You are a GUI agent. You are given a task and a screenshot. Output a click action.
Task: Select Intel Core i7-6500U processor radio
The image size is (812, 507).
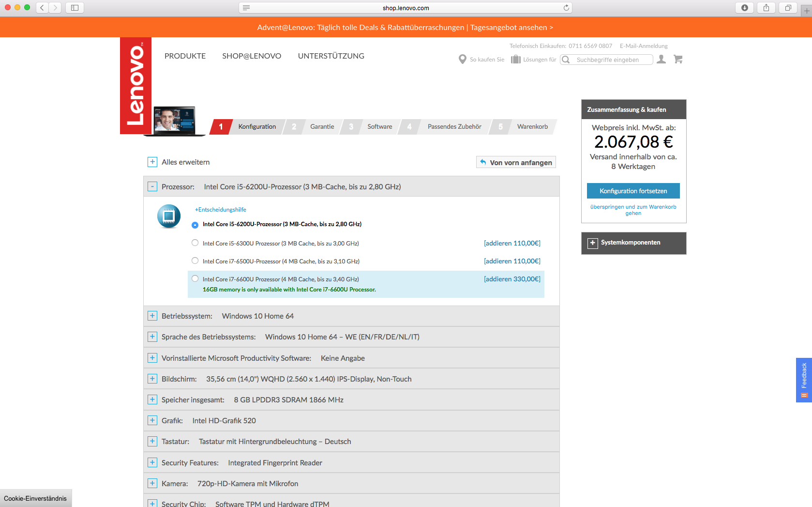click(x=195, y=261)
